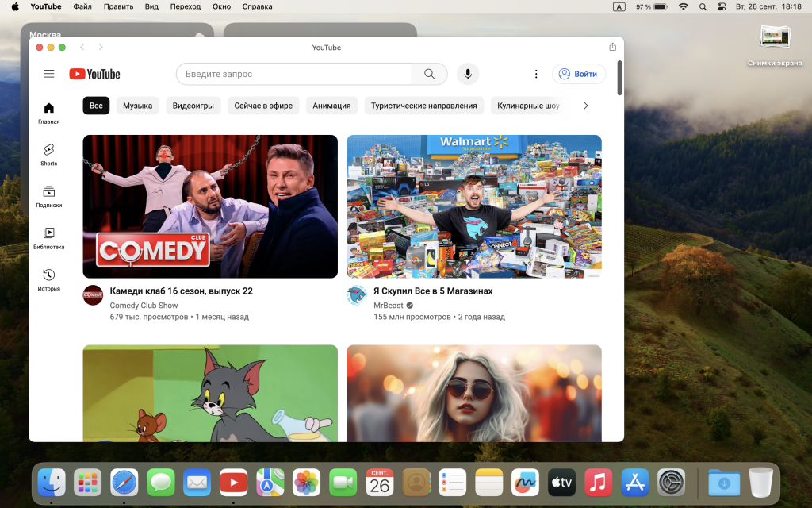
Task: Select the Видеоигры filter chip
Action: click(x=193, y=106)
